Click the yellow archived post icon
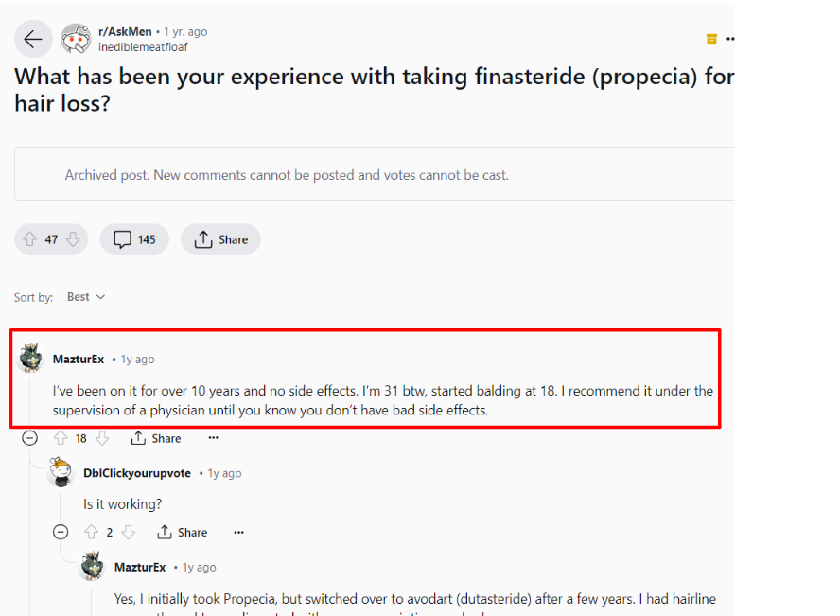Viewport: 840px width, 616px height. coord(711,39)
